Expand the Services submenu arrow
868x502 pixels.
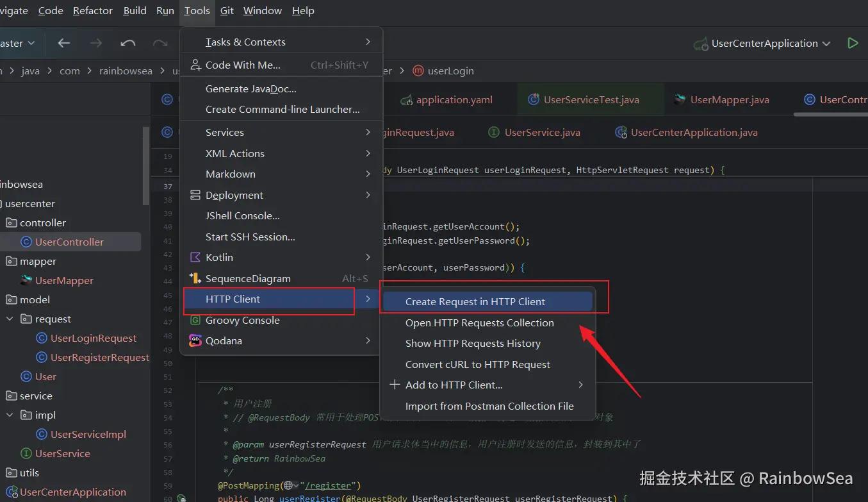tap(368, 132)
